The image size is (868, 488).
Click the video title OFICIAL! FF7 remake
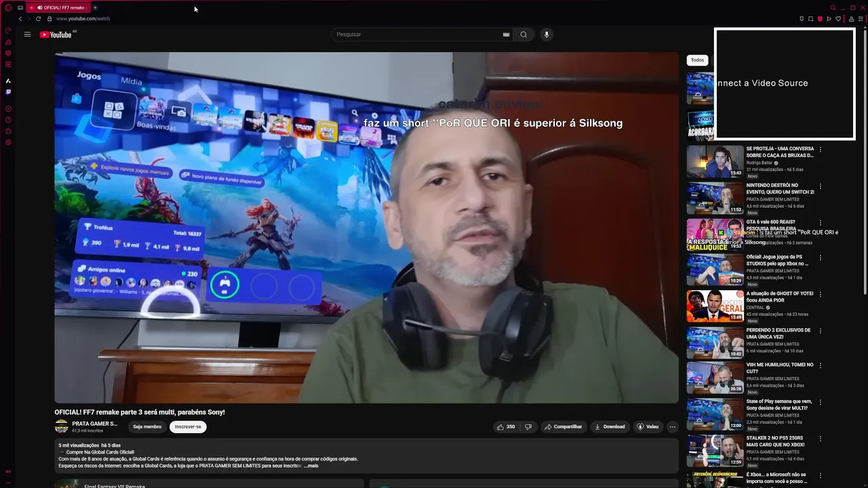coord(140,412)
